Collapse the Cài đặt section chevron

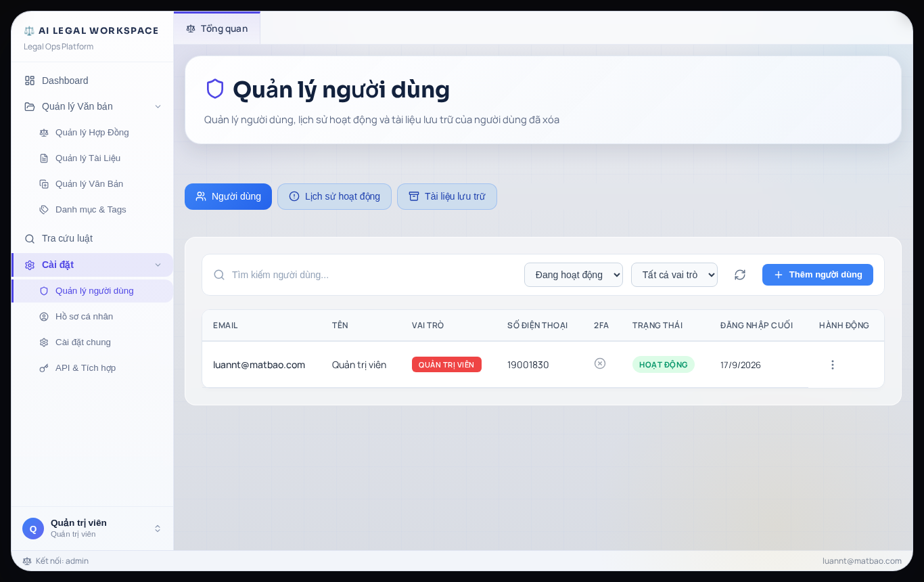158,265
